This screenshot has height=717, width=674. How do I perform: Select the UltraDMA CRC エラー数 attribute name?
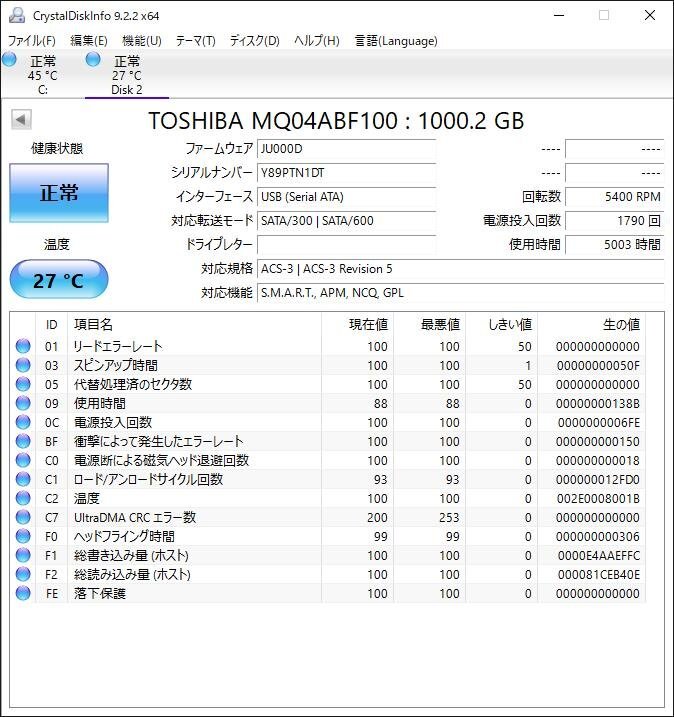pos(135,517)
